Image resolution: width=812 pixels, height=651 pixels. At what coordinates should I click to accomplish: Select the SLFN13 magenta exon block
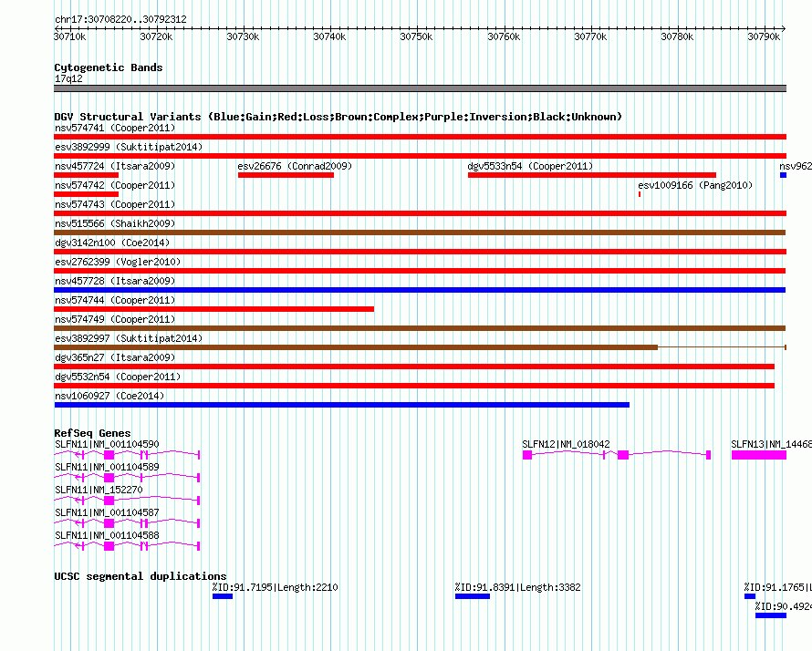click(x=759, y=455)
